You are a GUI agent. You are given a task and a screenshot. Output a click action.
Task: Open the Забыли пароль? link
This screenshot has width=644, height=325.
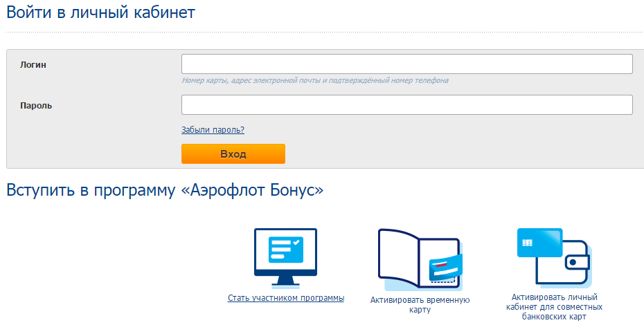click(x=213, y=130)
